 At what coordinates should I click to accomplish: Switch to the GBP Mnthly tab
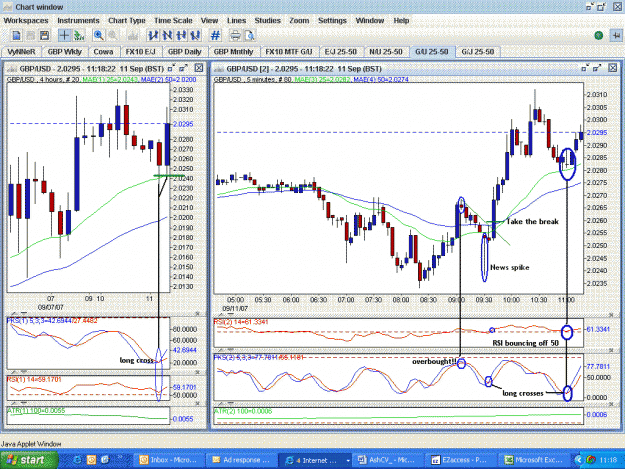pyautogui.click(x=233, y=52)
